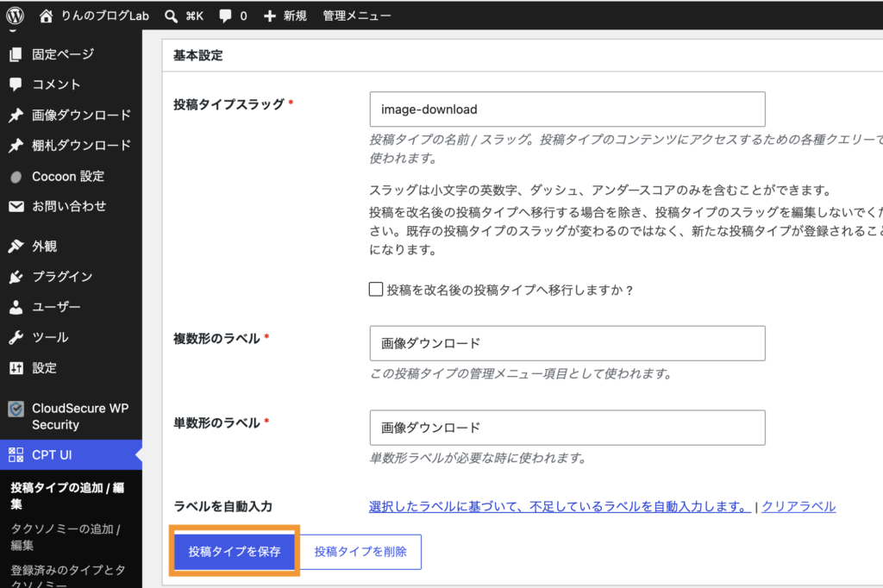Click the comments bubble icon in admin bar

point(225,16)
